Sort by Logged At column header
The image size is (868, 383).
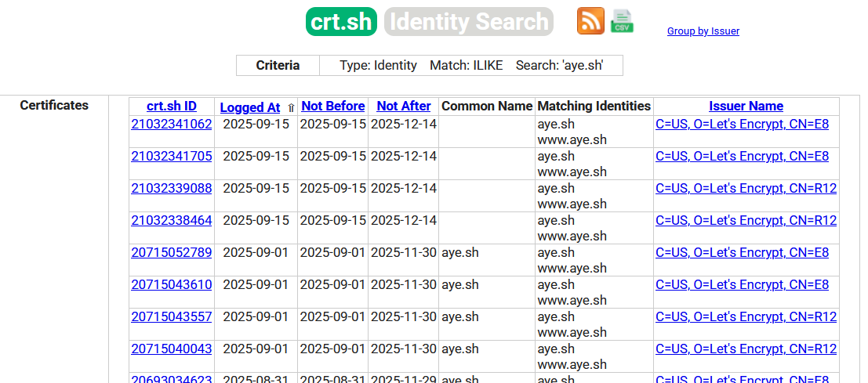pyautogui.click(x=250, y=107)
